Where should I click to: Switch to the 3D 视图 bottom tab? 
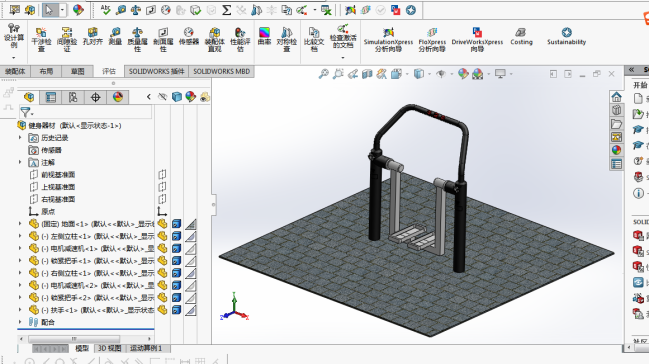(109, 348)
